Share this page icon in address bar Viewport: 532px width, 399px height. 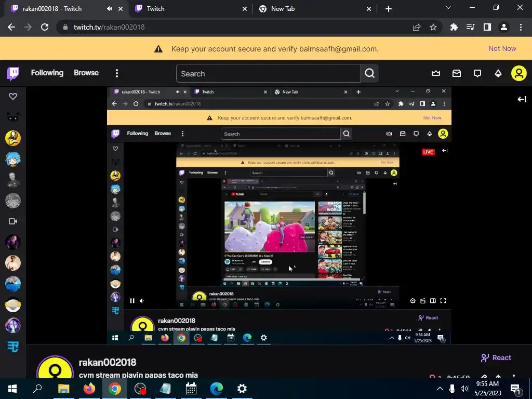click(417, 27)
